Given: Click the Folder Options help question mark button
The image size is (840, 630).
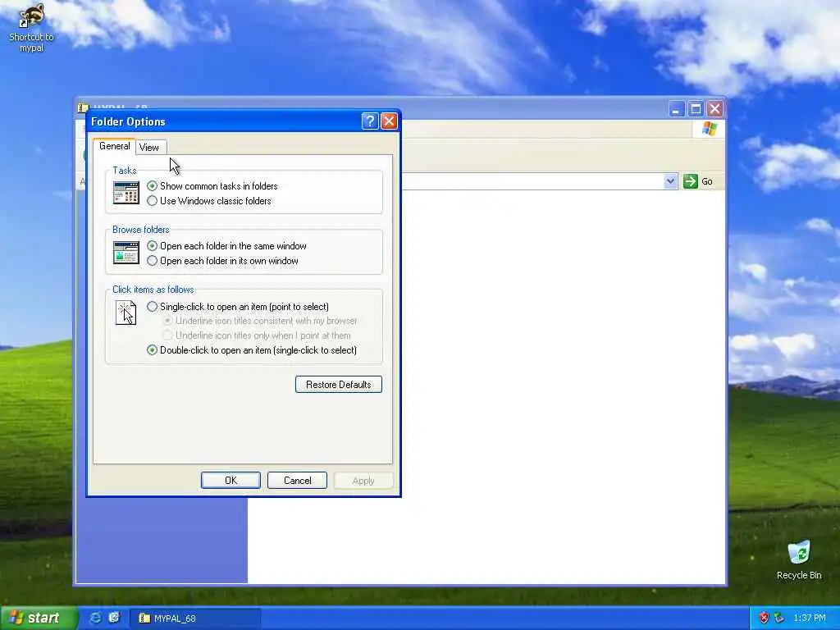Looking at the screenshot, I should pos(370,121).
